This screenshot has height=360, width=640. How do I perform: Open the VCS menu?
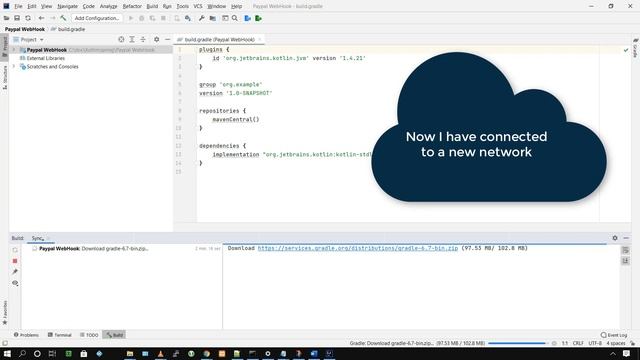(x=198, y=6)
